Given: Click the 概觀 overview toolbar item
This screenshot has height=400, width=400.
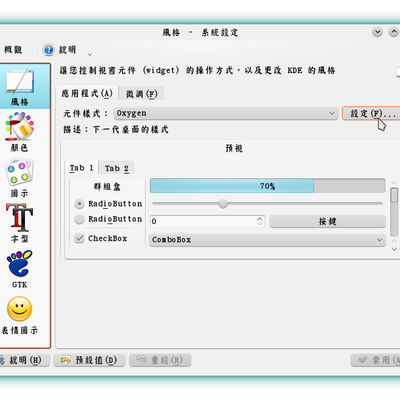Looking at the screenshot, I should tap(13, 50).
